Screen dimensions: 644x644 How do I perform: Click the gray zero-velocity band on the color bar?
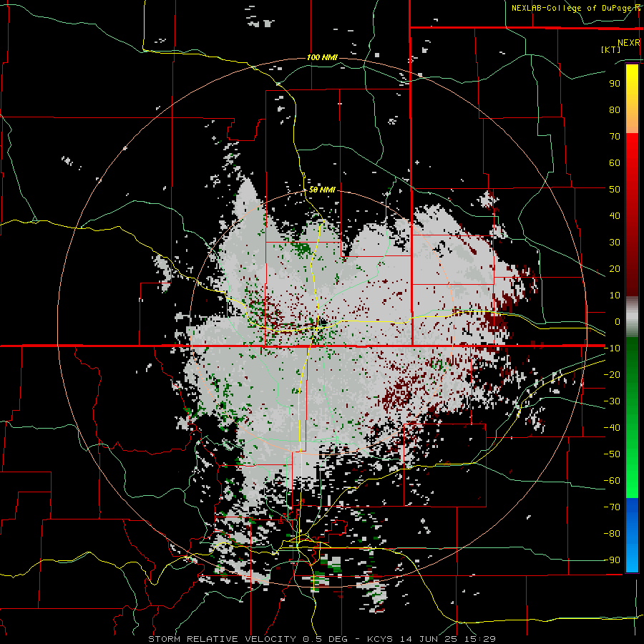[x=632, y=317]
